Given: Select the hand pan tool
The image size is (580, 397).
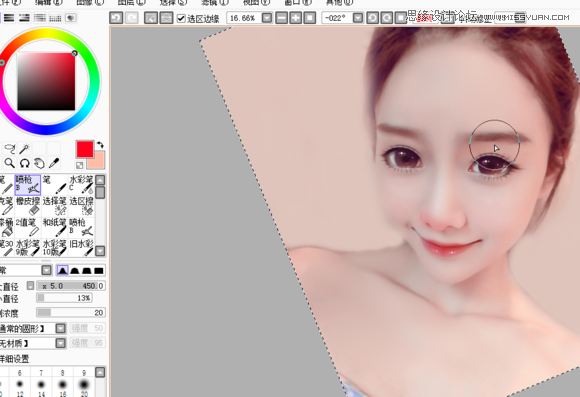Looking at the screenshot, I should pos(39,163).
